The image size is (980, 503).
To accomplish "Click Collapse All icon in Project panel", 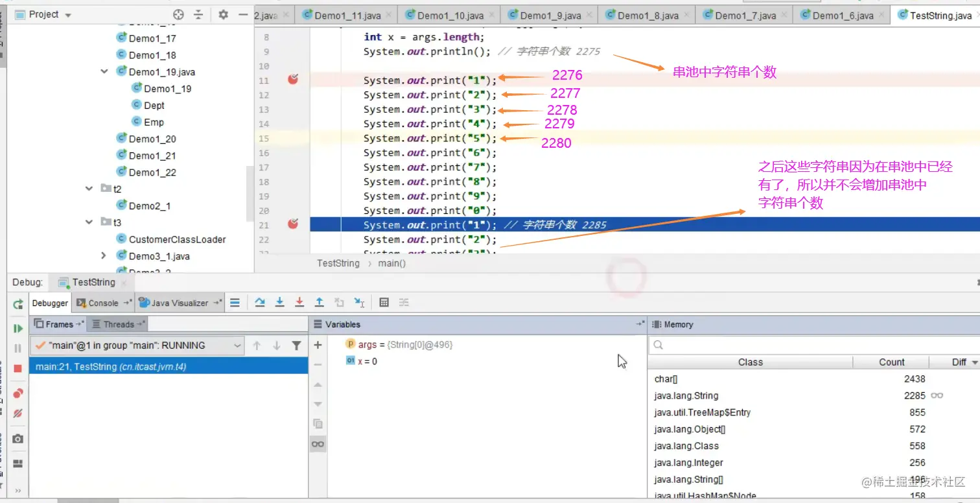I will click(198, 14).
